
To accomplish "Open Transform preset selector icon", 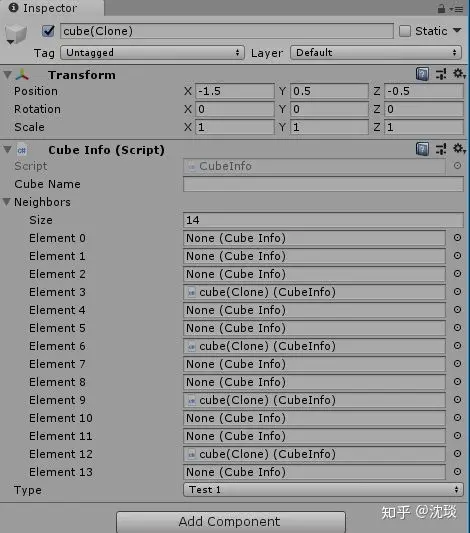I will pyautogui.click(x=441, y=74).
